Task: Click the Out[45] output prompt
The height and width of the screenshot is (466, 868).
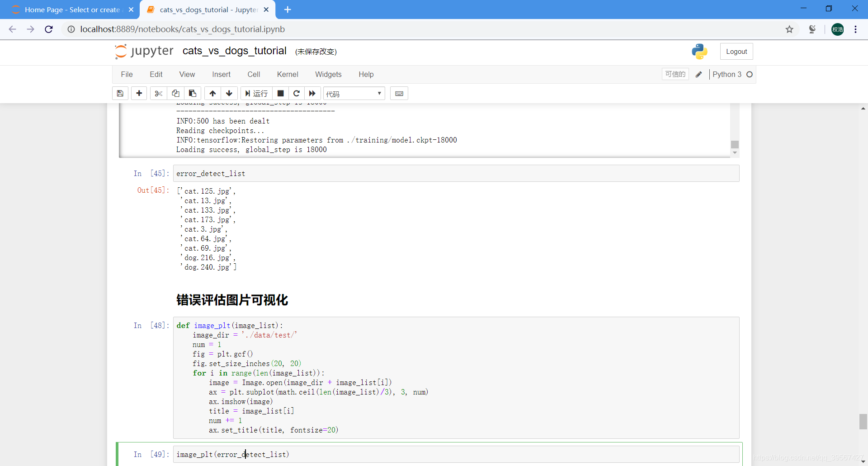Action: (153, 190)
